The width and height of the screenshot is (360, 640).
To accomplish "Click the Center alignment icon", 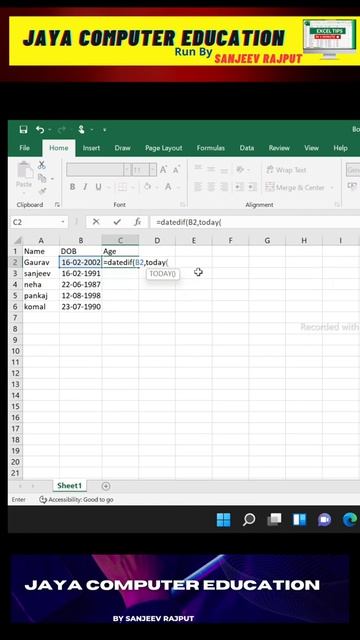I will click(211, 187).
